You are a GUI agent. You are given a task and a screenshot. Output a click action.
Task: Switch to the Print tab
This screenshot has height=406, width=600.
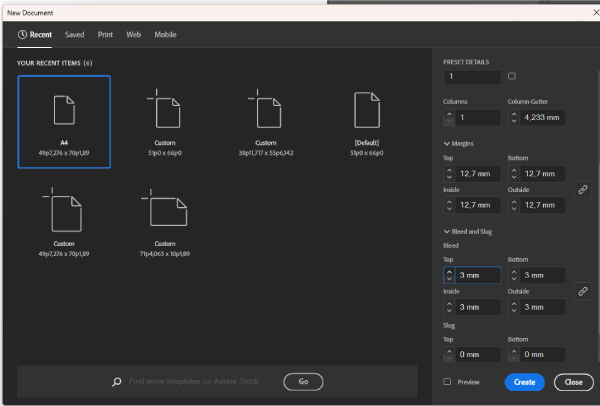[x=105, y=34]
